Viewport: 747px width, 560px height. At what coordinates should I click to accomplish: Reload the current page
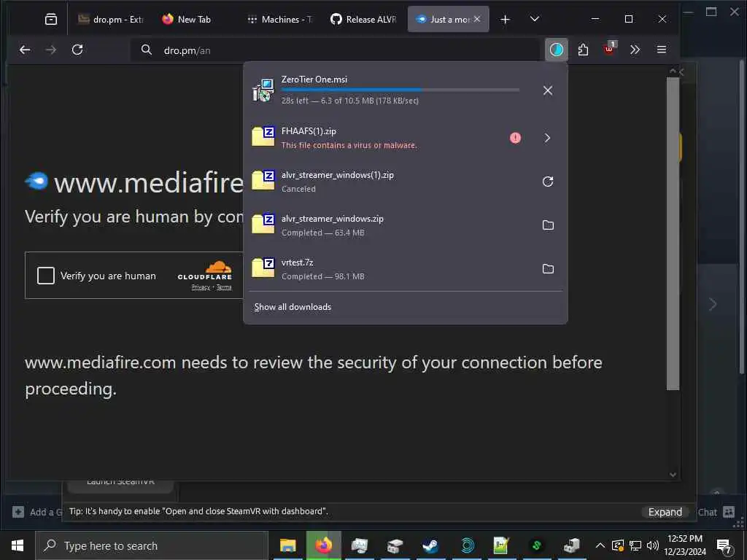click(77, 50)
